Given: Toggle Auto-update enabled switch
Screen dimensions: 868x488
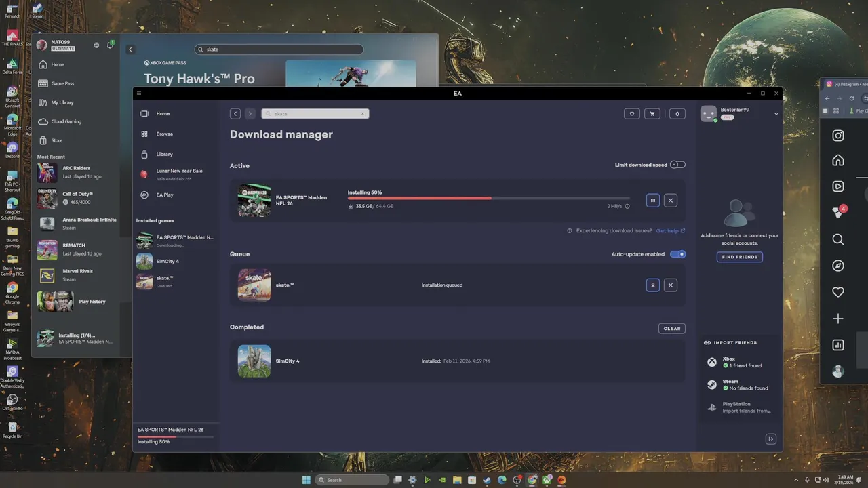Looking at the screenshot, I should point(677,254).
